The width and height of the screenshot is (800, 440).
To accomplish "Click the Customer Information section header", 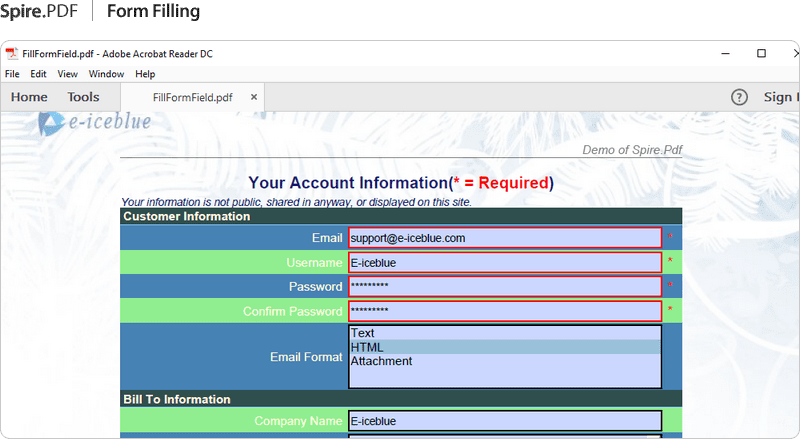I will tap(401, 216).
